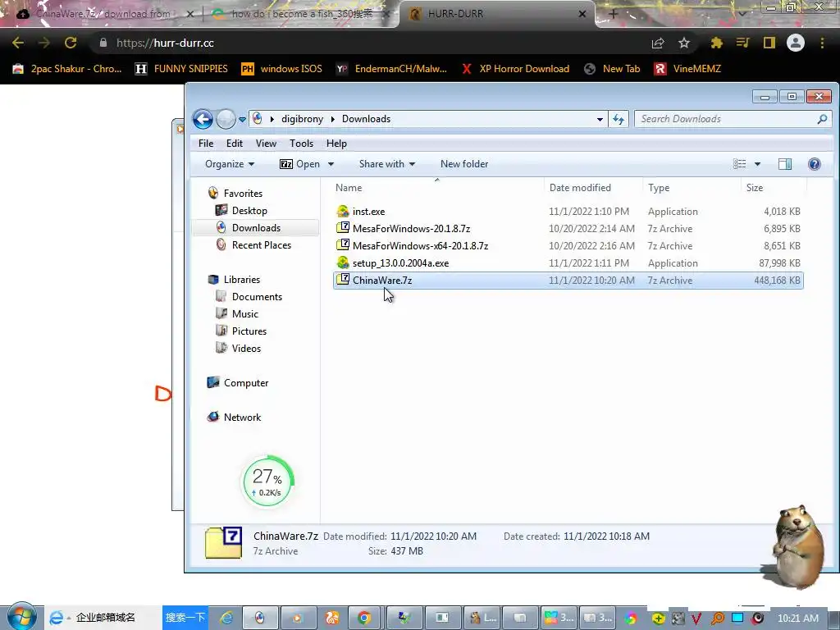This screenshot has height=630, width=840.
Task: Open the Documents library
Action: coord(257,297)
